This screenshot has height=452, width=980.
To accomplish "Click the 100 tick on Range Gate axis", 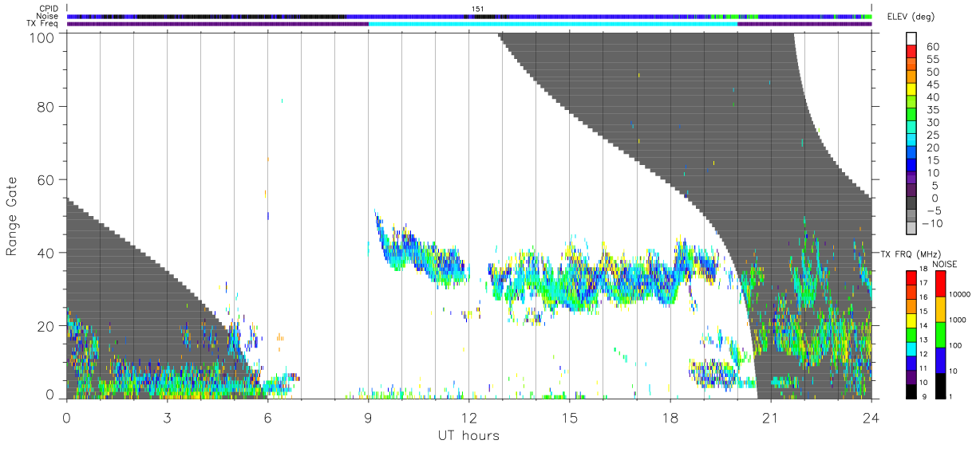I will click(x=43, y=37).
